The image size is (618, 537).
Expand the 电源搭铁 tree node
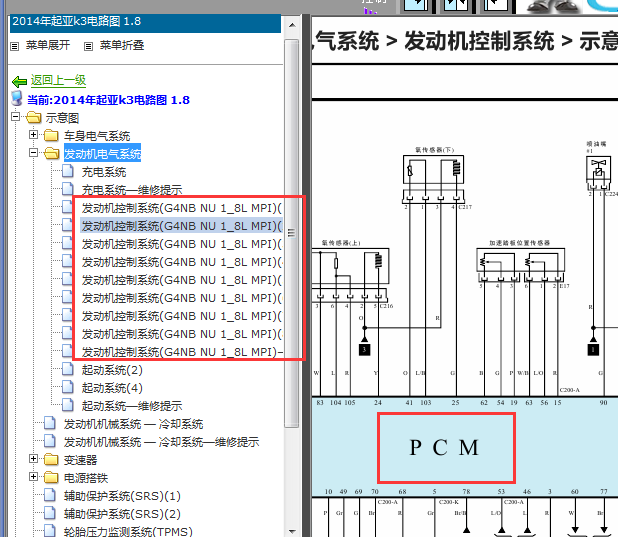[x=34, y=477]
